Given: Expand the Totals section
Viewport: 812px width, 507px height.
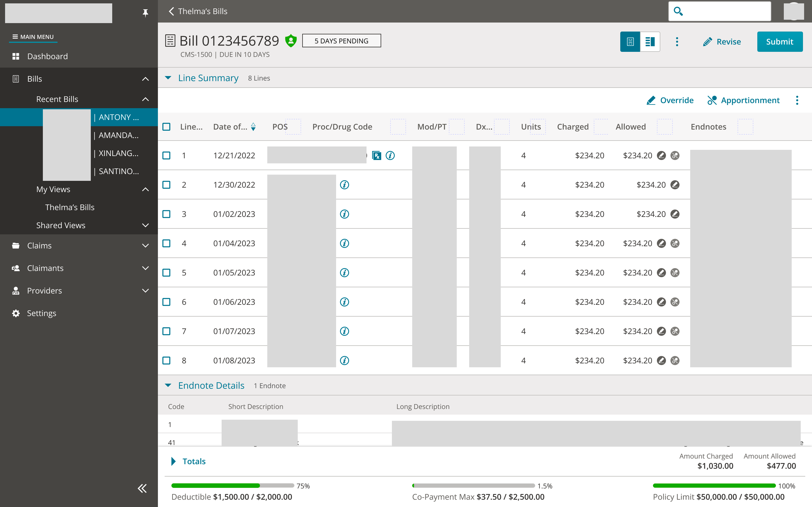Looking at the screenshot, I should [x=173, y=461].
